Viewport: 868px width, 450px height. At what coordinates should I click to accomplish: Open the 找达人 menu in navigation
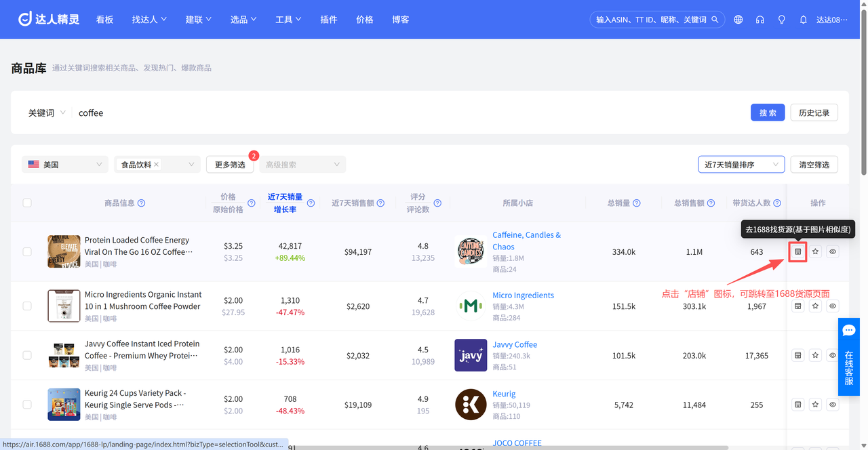point(149,20)
